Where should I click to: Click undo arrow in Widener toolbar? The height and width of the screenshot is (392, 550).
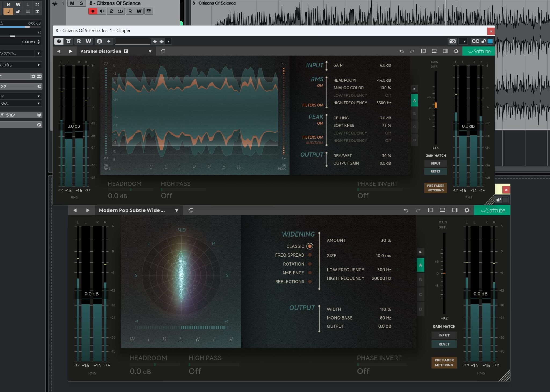(406, 210)
